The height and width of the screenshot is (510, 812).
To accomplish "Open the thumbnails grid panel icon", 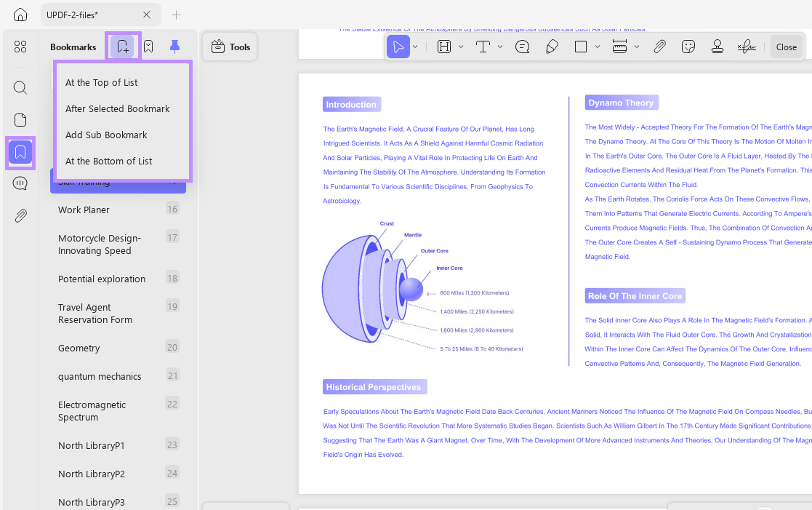I will [20, 47].
